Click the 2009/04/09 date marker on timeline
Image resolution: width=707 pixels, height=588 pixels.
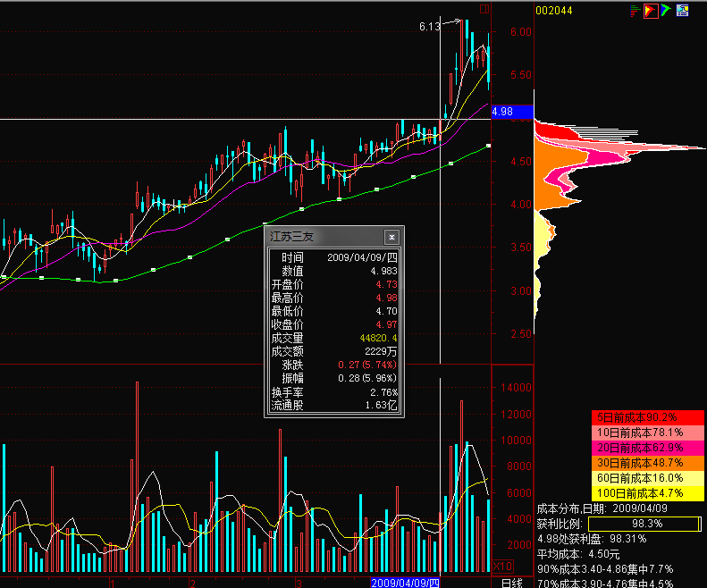tap(406, 583)
